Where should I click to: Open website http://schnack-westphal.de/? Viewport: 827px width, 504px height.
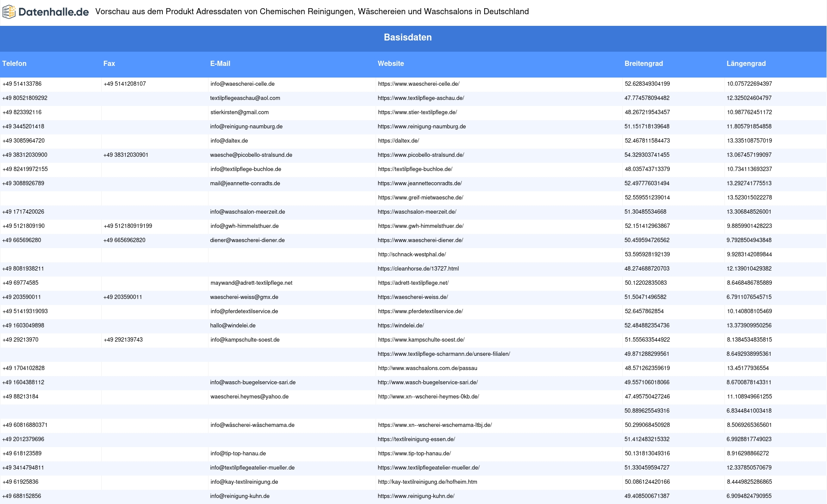(412, 255)
